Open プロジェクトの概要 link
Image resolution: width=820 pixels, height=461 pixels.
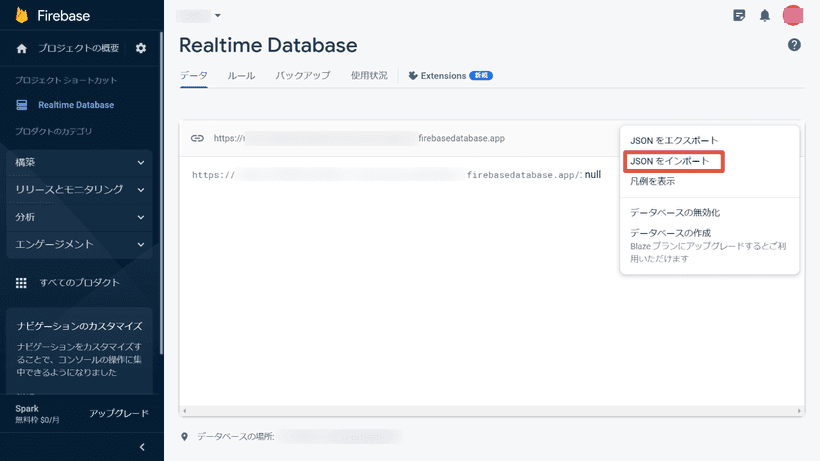(x=78, y=49)
